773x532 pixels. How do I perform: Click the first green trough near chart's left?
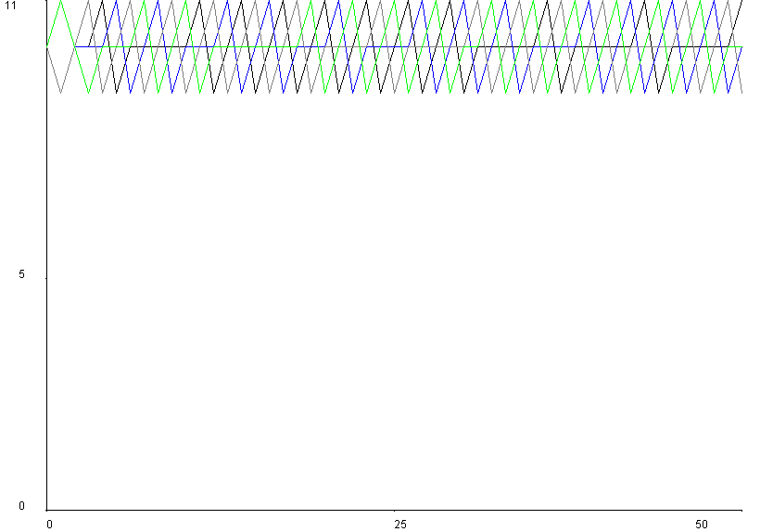89,93
